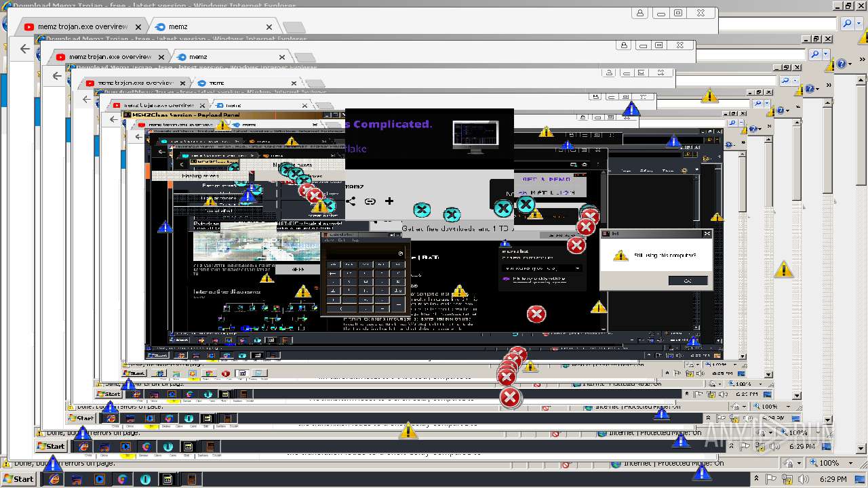Open Calculator icon on second nested taskbar
This screenshot has height=488, width=868.
pos(210,447)
